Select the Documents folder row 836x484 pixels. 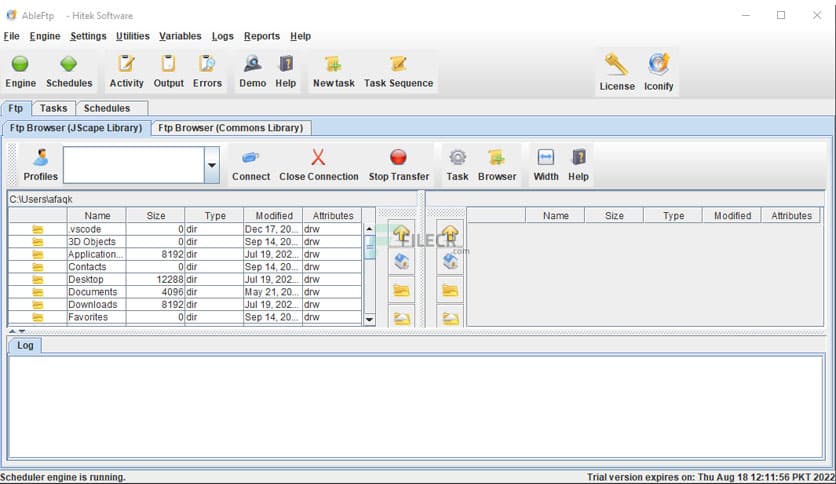click(185, 292)
